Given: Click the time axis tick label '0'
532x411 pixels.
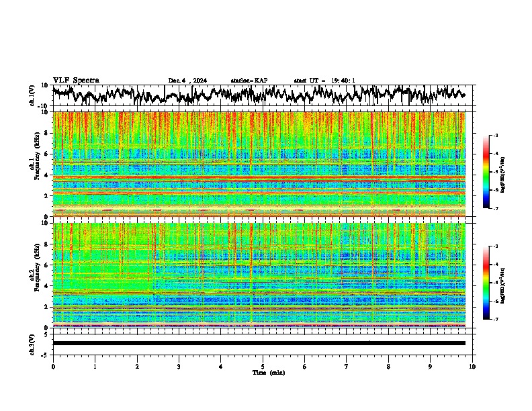Looking at the screenshot, I should pyautogui.click(x=53, y=367).
